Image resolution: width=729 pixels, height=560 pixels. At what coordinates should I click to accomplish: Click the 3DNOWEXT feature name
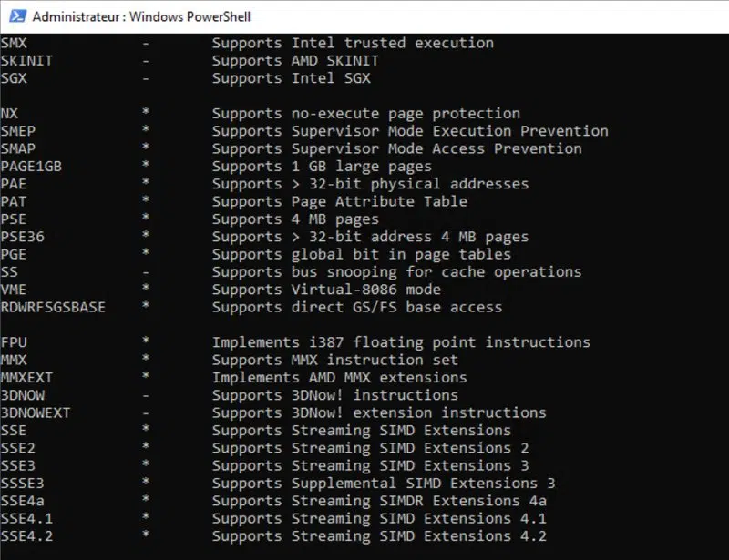point(36,412)
